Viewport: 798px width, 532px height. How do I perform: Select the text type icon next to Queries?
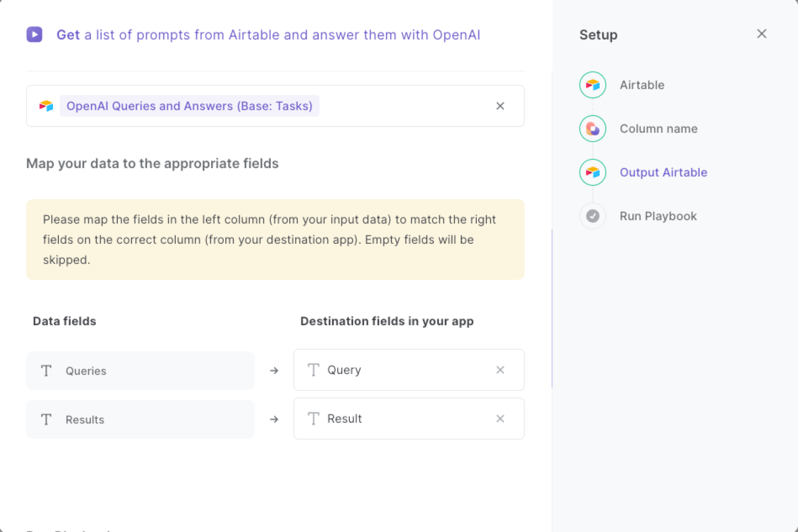click(x=46, y=370)
